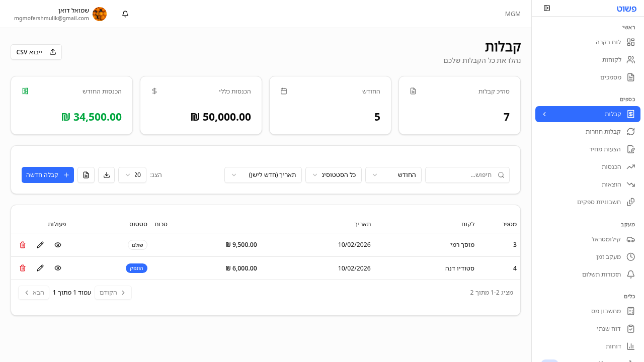Click the קבלה חדשה new receipt button

48,174
